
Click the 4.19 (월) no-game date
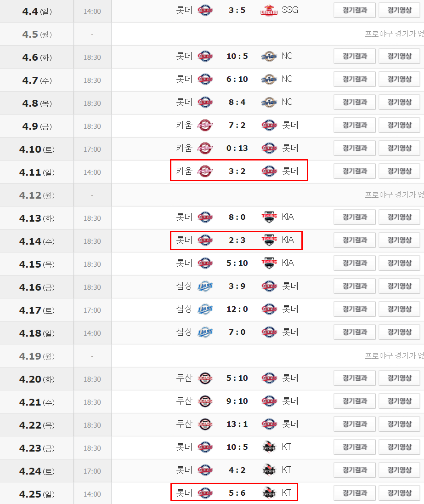pyautogui.click(x=37, y=356)
